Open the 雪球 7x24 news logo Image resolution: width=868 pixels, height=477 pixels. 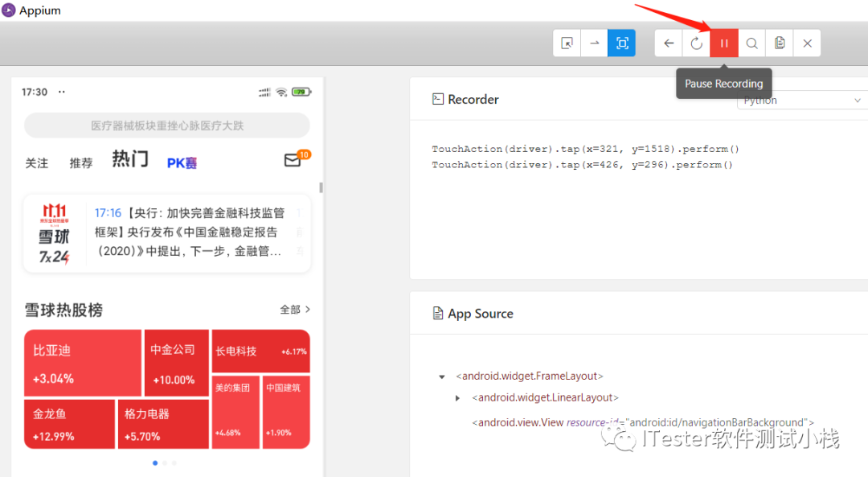click(x=55, y=233)
